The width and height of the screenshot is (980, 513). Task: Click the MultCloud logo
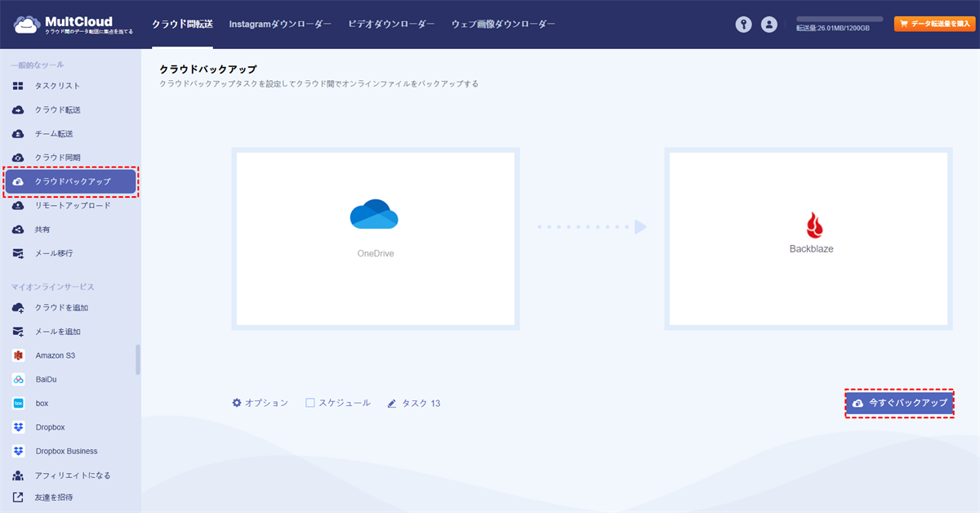[73, 25]
